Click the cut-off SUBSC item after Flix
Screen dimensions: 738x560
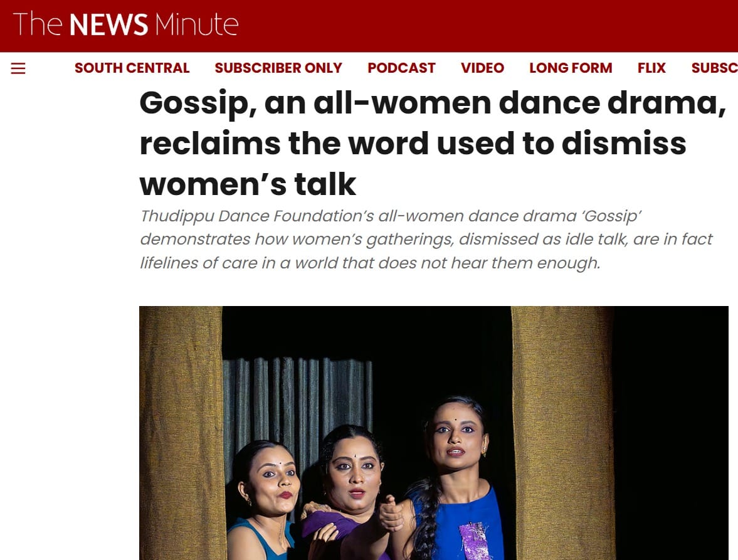point(714,68)
